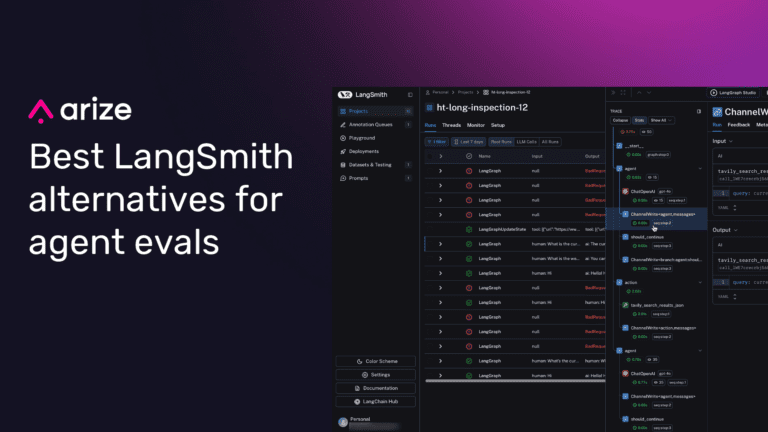The width and height of the screenshot is (768, 432).
Task: Click the __start__ node icon in trace
Action: pos(619,146)
